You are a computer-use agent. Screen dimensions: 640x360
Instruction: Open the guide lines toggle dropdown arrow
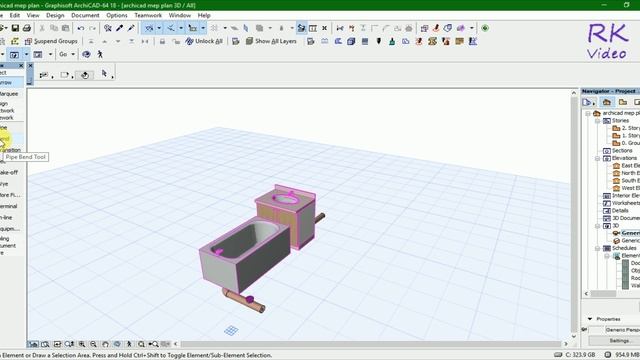click(159, 28)
